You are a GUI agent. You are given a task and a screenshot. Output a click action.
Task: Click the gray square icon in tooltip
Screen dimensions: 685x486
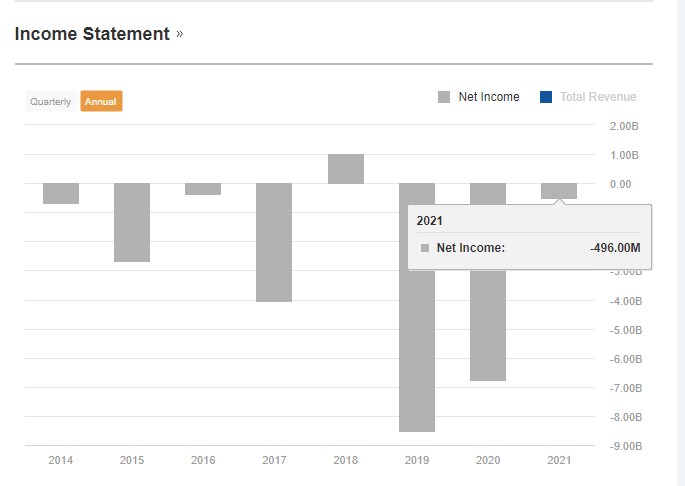(x=425, y=248)
